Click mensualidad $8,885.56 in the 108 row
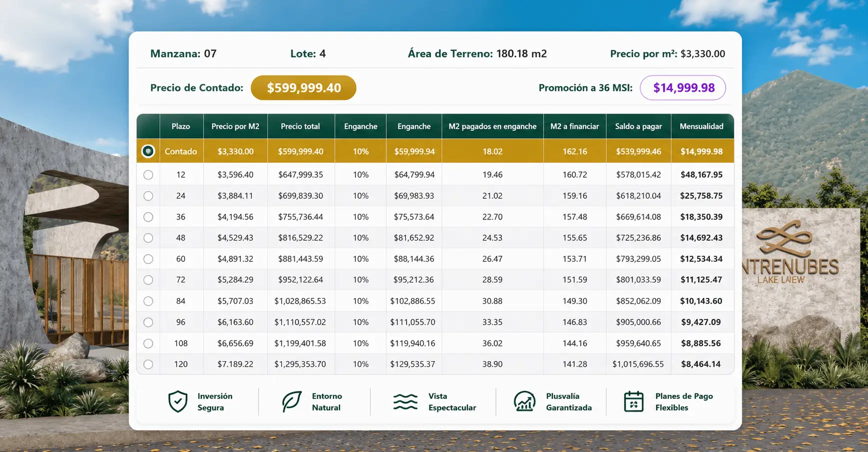 (701, 343)
